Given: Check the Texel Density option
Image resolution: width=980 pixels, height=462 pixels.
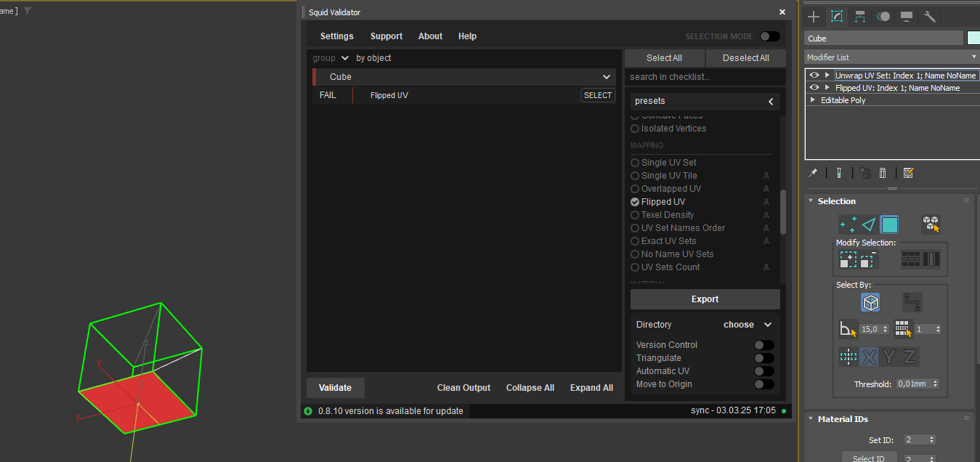Looking at the screenshot, I should [x=635, y=215].
